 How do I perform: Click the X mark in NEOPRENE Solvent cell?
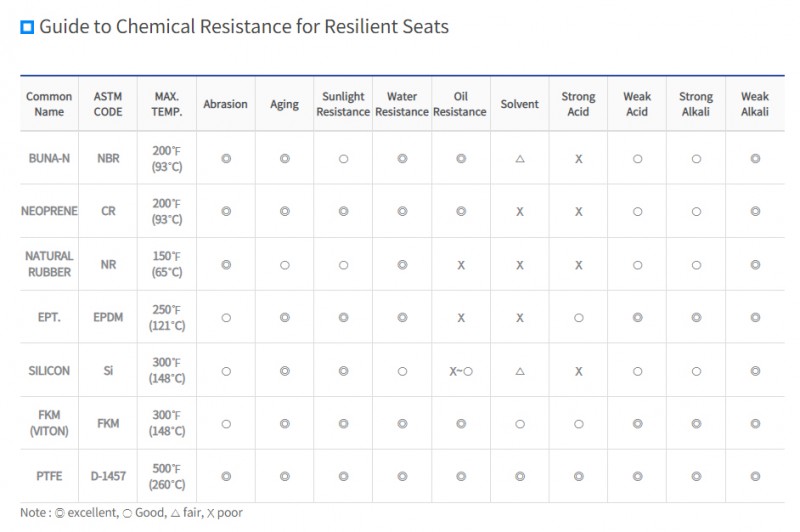coord(520,211)
